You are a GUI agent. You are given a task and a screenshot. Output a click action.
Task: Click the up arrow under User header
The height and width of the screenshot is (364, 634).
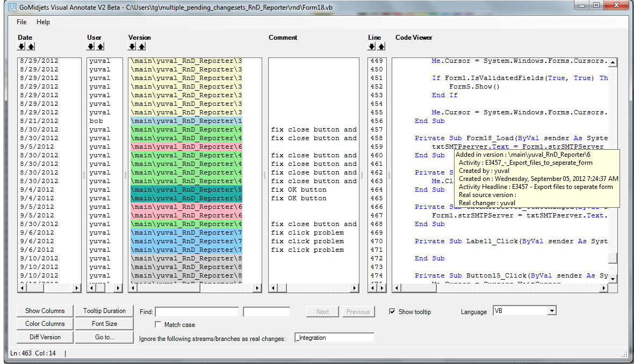(x=100, y=47)
